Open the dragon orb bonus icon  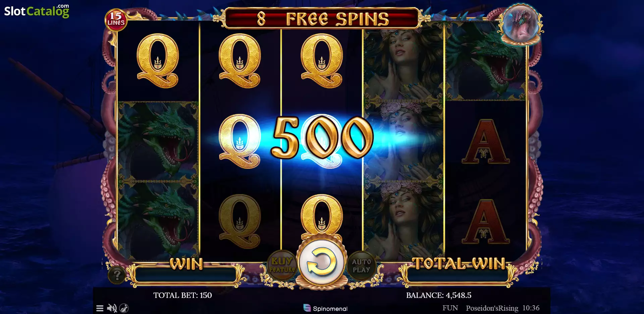point(520,23)
